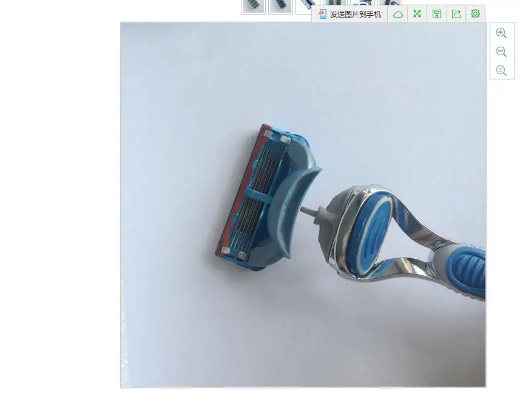Screen dimensions: 520x420
Task: Click the '发送图片到手机' button
Action: (x=349, y=14)
